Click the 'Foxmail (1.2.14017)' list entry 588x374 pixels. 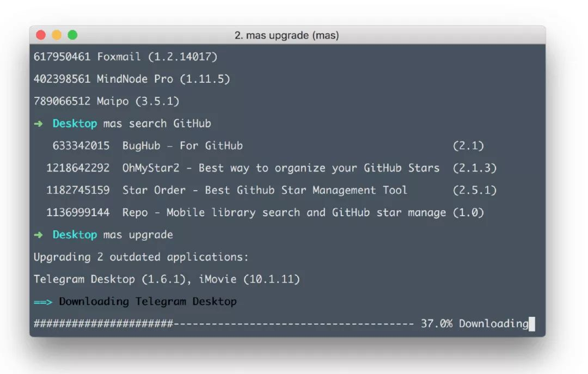click(157, 57)
